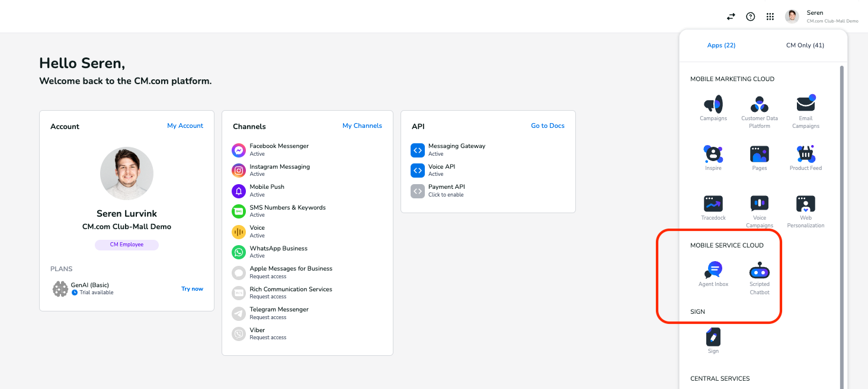Select the Apps (22) tab
The height and width of the screenshot is (389, 868).
coord(721,44)
